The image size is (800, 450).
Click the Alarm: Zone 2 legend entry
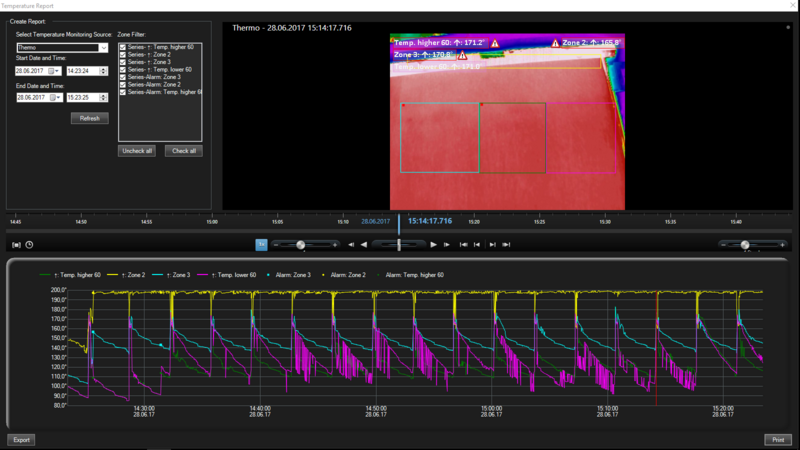[x=344, y=275]
